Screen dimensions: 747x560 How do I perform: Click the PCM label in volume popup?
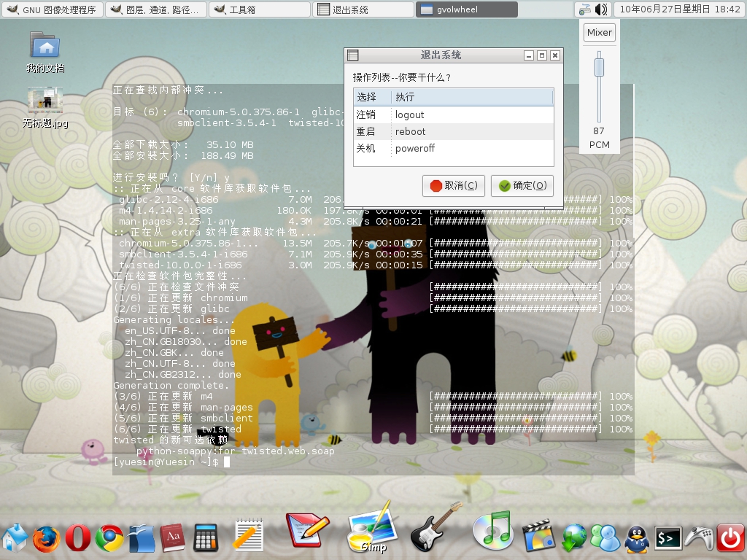pos(600,145)
